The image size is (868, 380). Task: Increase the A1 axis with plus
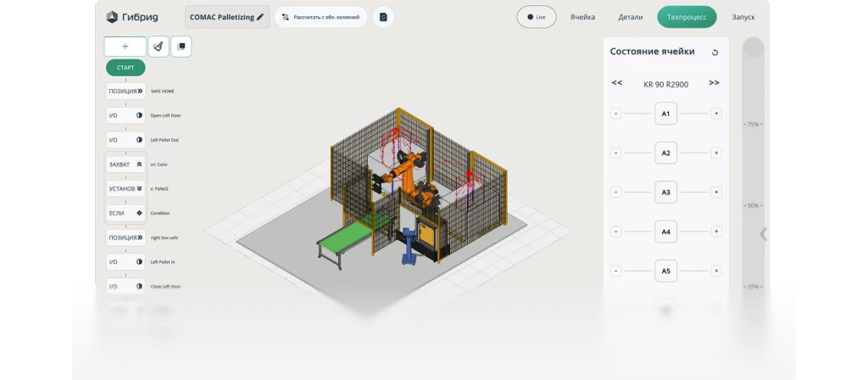716,114
